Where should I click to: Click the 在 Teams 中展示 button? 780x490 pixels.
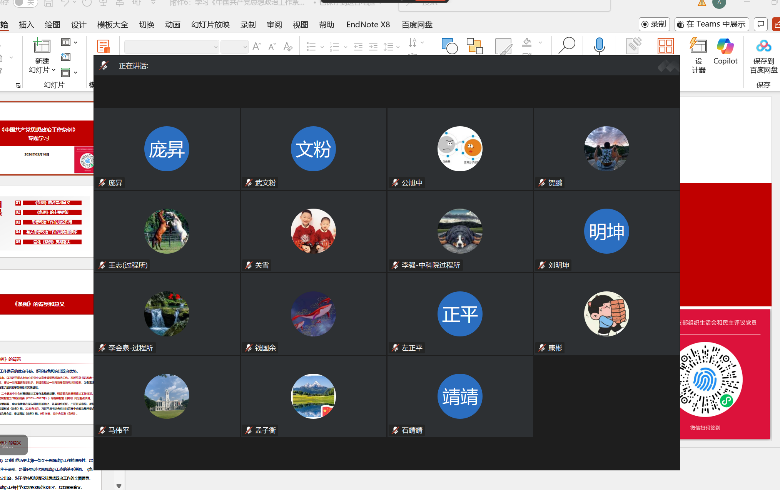(709, 23)
